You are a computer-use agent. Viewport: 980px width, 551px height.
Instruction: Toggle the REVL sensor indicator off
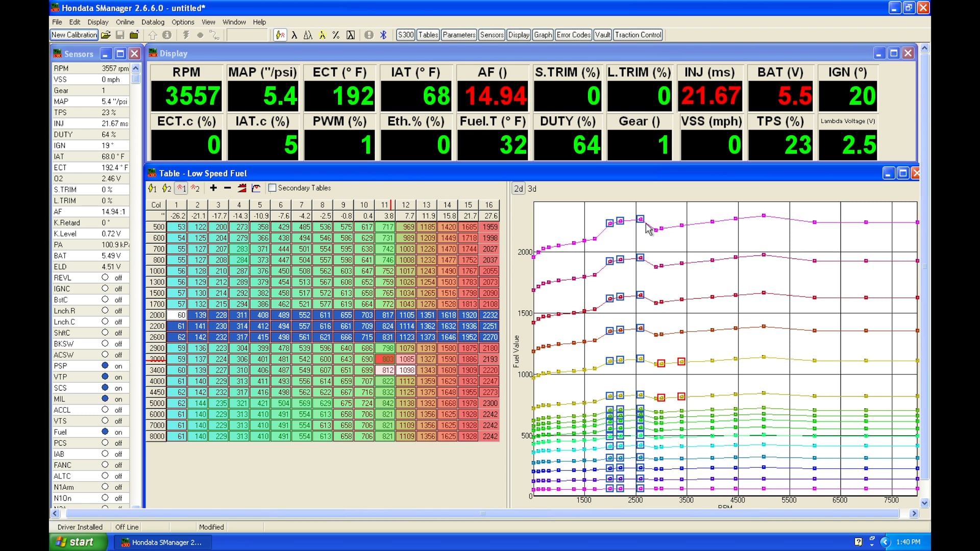point(106,278)
